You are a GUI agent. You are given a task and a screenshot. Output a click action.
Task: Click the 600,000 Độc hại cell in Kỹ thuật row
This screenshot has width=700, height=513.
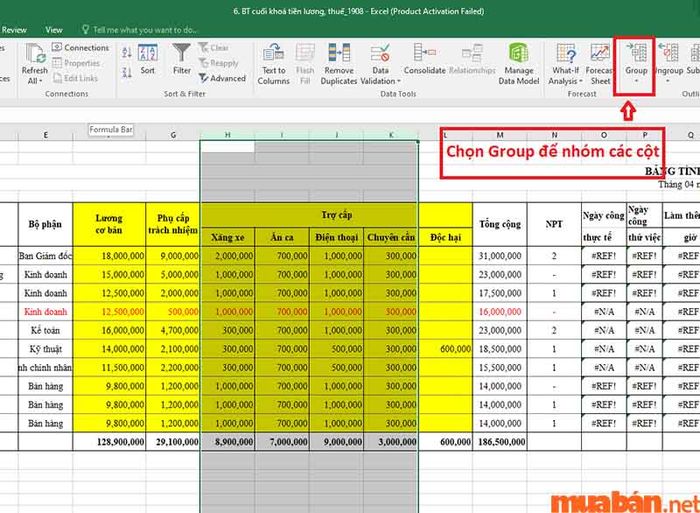[x=446, y=349]
